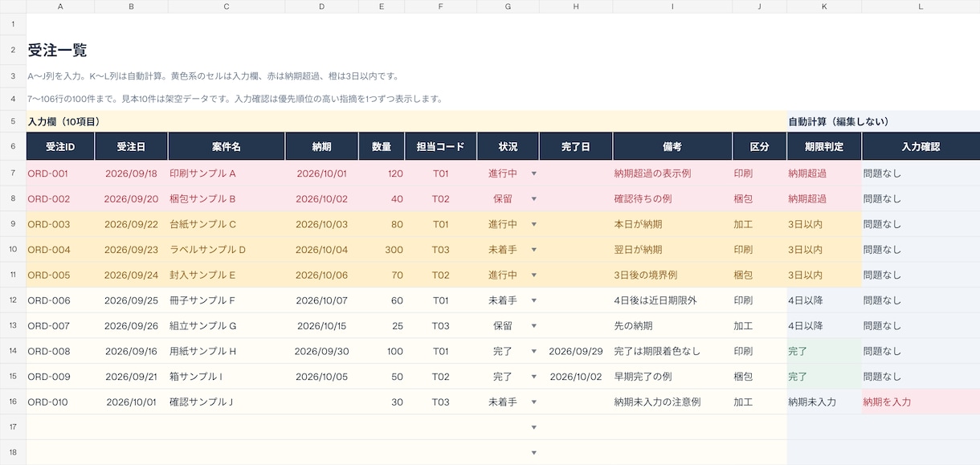Select empty 受注ID cell in row 17
The width and height of the screenshot is (980, 465).
[x=60, y=427]
